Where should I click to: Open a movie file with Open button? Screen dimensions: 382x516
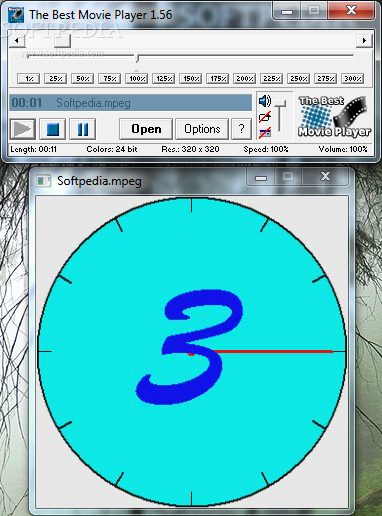146,129
